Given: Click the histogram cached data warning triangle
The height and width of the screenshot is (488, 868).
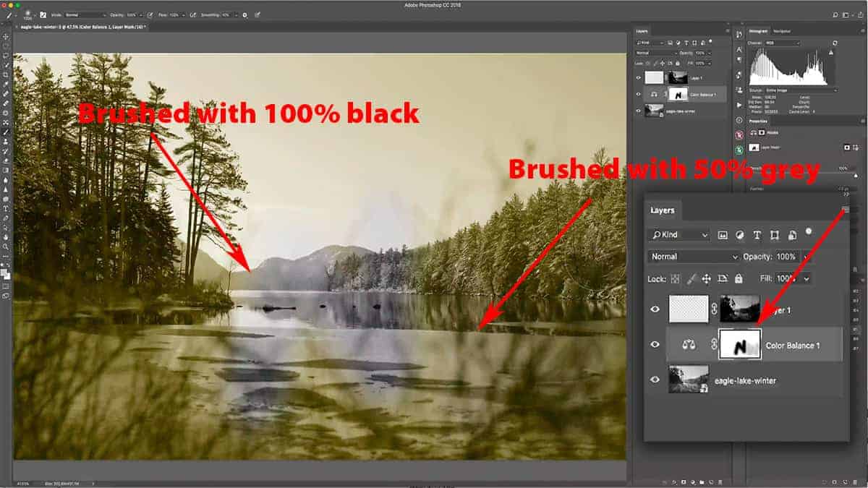Looking at the screenshot, I should (x=830, y=53).
